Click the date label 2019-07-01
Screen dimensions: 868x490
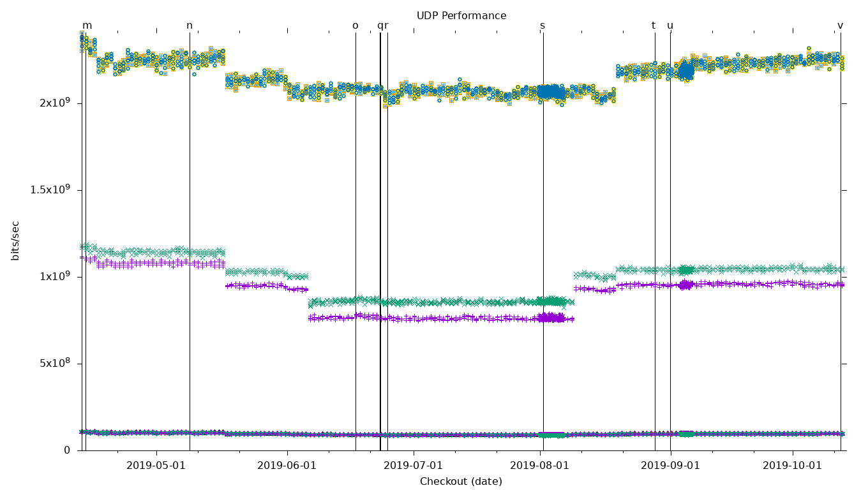414,466
